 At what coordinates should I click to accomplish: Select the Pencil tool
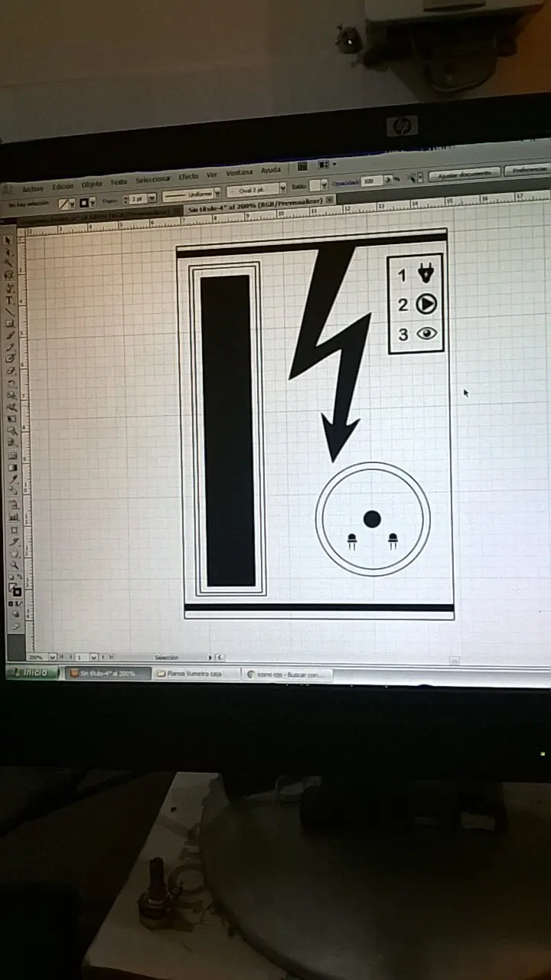point(11,347)
